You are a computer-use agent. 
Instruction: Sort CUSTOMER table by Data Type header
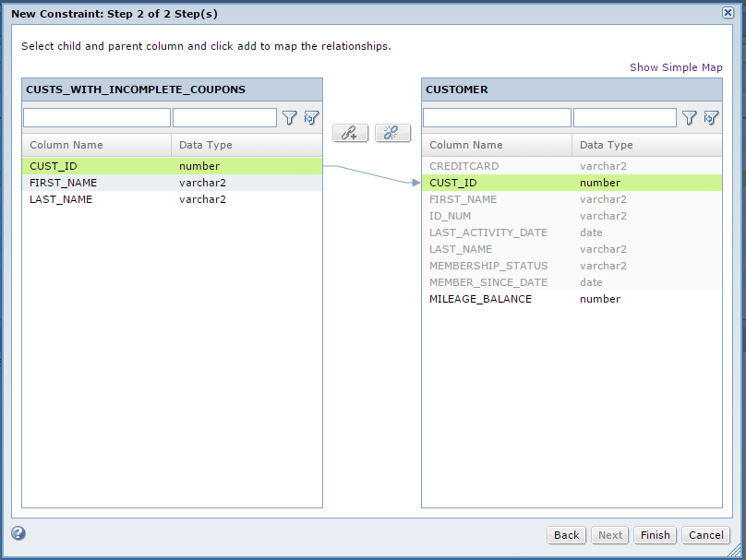(647, 145)
